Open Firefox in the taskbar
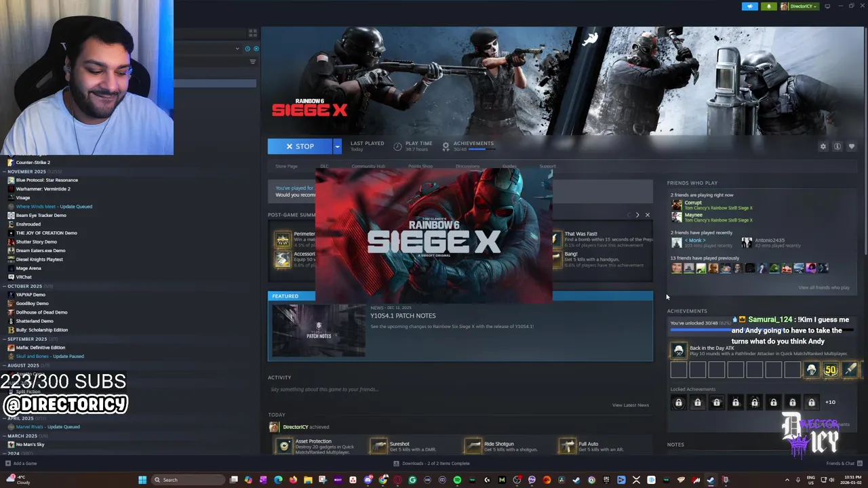 point(293,480)
